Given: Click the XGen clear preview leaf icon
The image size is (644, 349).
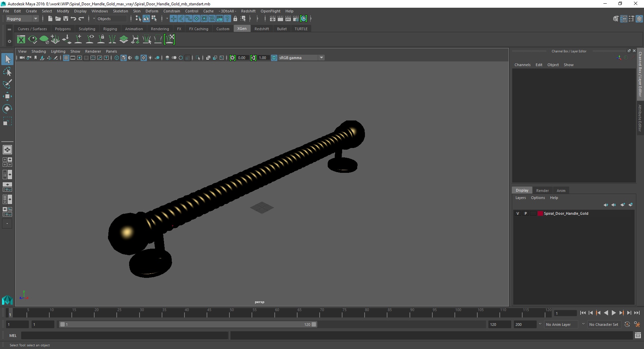Looking at the screenshot, I should point(44,40).
